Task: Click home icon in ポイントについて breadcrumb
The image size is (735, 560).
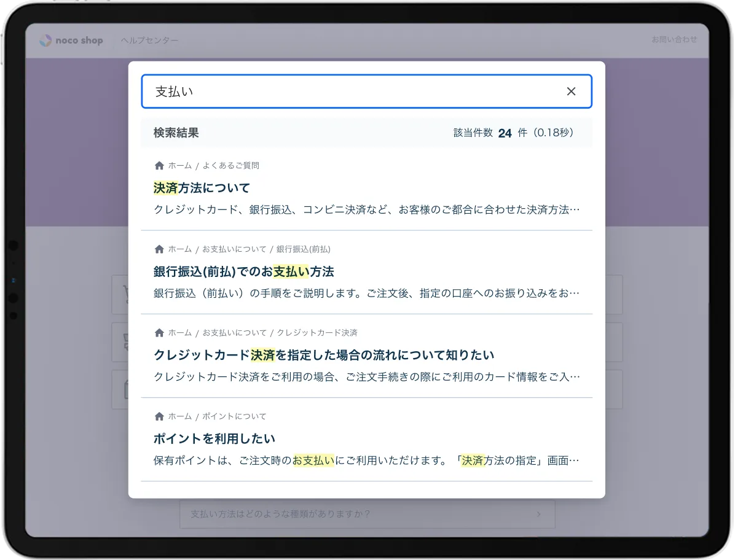Action: click(x=159, y=416)
